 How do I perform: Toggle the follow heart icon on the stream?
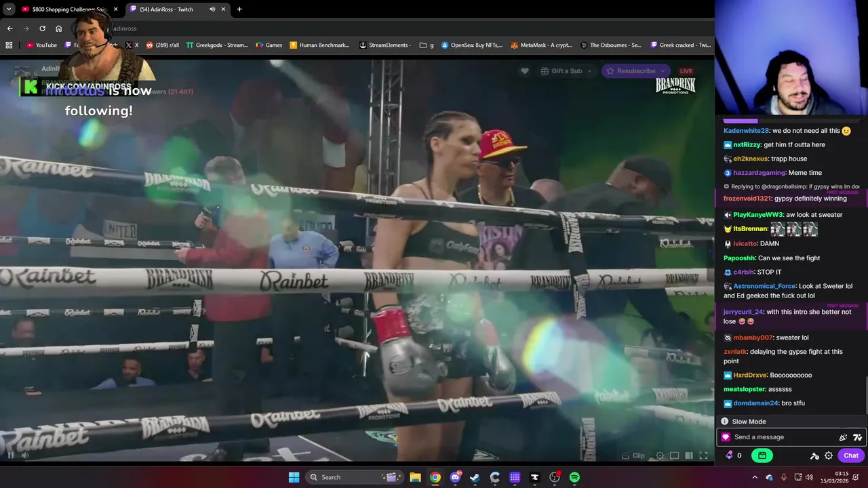point(524,70)
